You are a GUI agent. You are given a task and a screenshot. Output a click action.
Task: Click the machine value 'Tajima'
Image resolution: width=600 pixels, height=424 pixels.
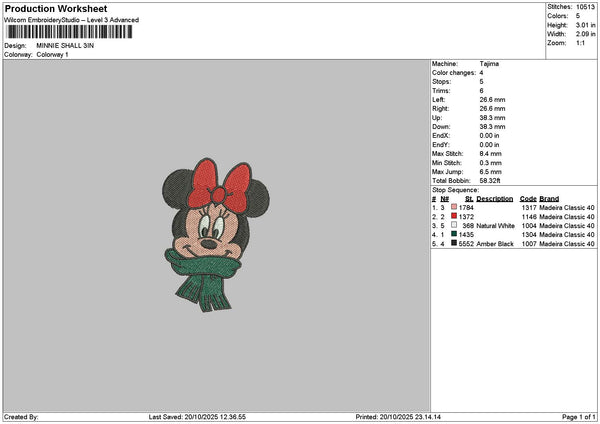[489, 64]
